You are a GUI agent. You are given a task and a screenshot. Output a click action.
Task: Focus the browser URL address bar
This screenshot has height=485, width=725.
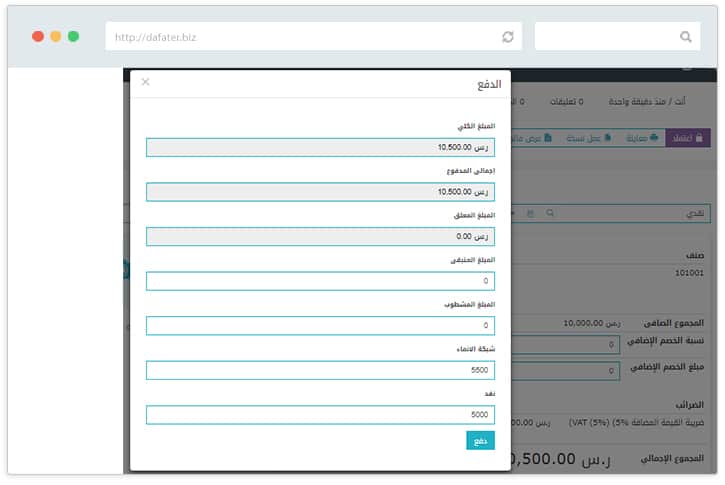tap(300, 37)
